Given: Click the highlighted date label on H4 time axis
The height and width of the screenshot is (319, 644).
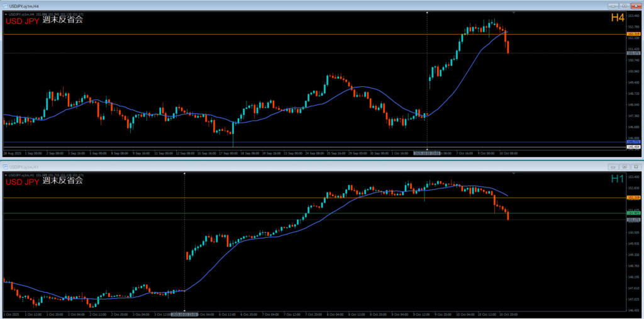Looking at the screenshot, I should point(427,153).
